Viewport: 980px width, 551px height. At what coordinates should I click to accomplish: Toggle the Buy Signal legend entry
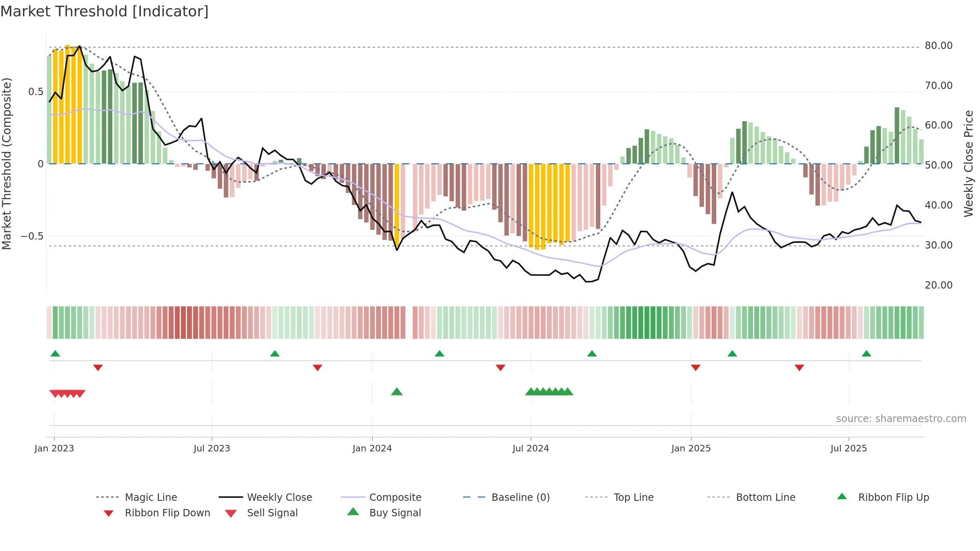pyautogui.click(x=384, y=513)
